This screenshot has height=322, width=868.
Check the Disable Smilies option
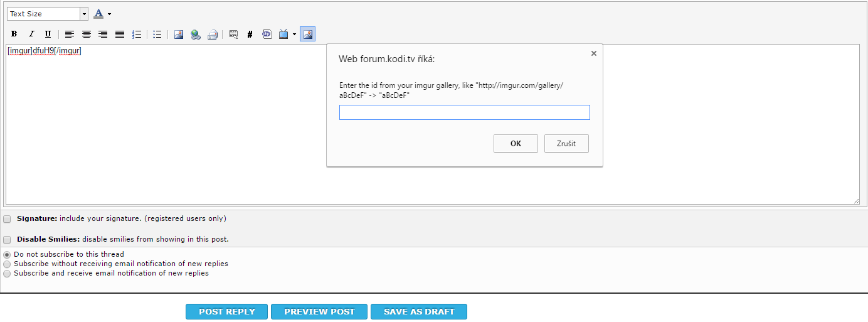point(7,240)
